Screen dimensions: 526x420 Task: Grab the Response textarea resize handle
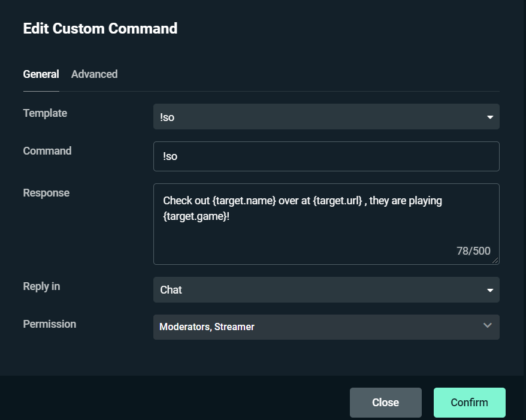click(495, 261)
